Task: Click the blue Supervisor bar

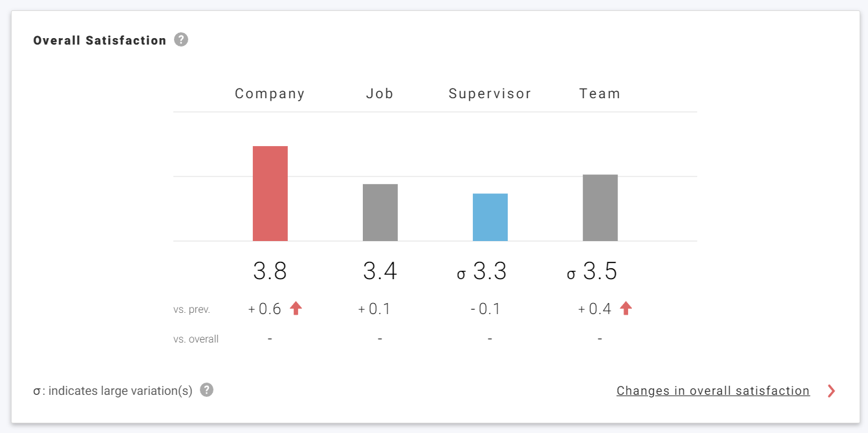Action: 490,217
